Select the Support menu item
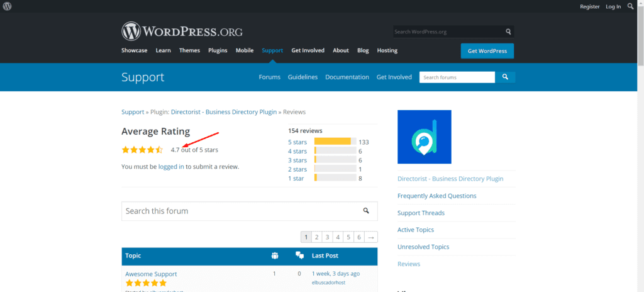 pyautogui.click(x=272, y=50)
